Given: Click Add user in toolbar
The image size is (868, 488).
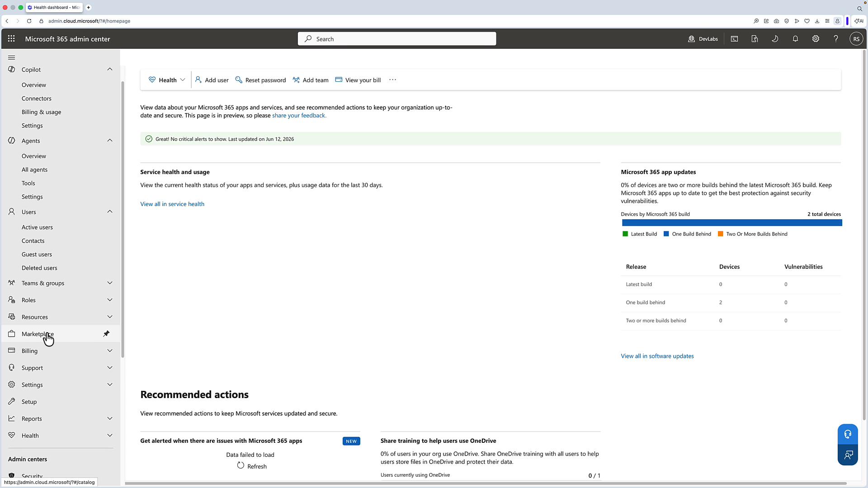Looking at the screenshot, I should click(212, 80).
